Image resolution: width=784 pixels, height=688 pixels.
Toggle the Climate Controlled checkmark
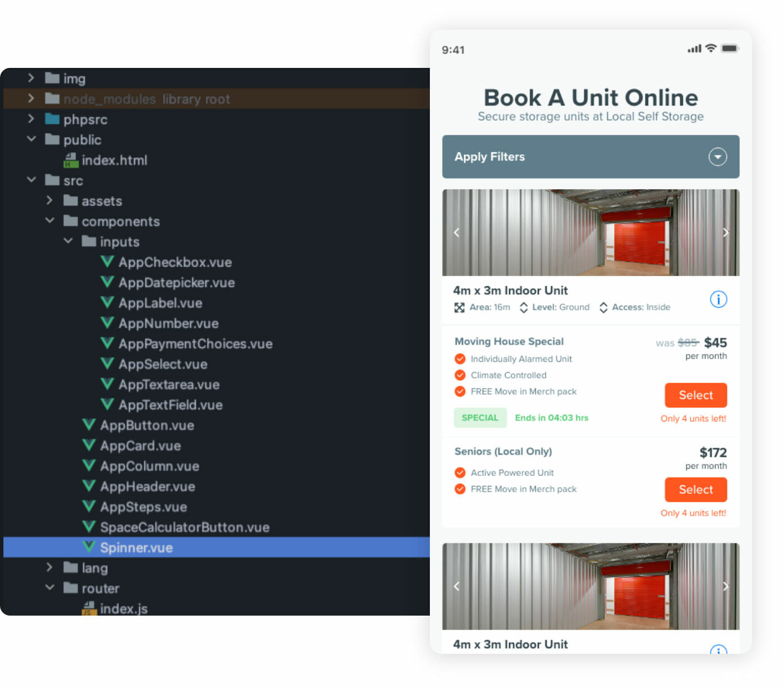[x=460, y=375]
